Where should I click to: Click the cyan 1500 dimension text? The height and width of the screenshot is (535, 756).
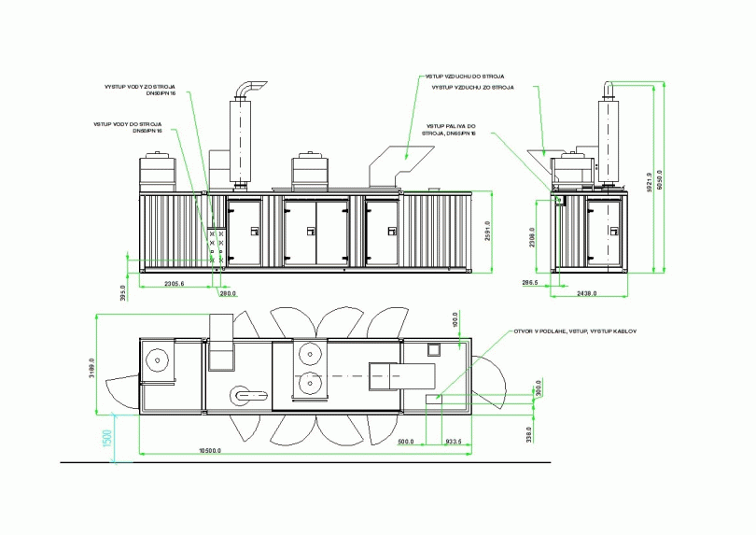pos(107,437)
